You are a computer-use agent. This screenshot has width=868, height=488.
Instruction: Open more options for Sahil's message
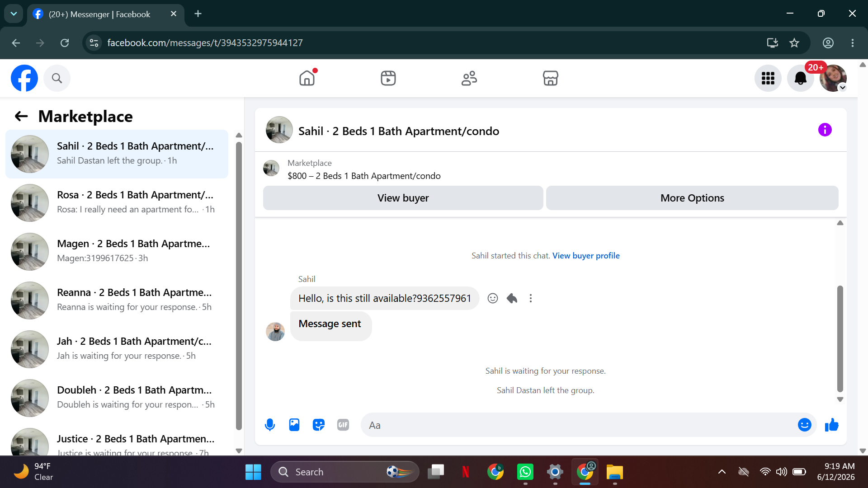pyautogui.click(x=531, y=298)
